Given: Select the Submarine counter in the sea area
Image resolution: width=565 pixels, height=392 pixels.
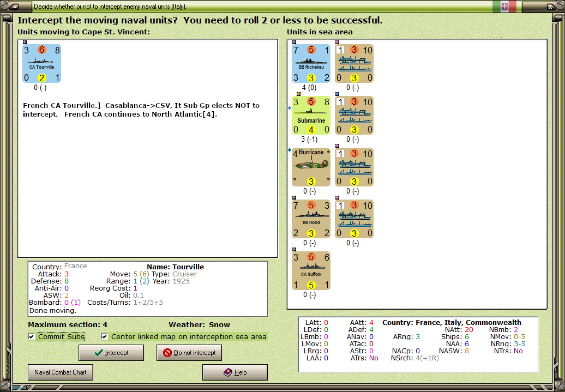Looking at the screenshot, I should tap(311, 116).
